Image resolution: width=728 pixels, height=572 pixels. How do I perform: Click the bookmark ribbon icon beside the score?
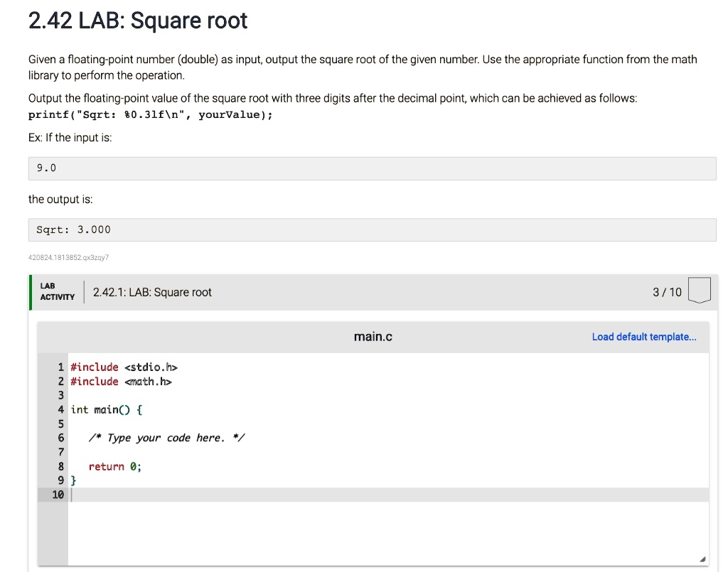click(699, 289)
